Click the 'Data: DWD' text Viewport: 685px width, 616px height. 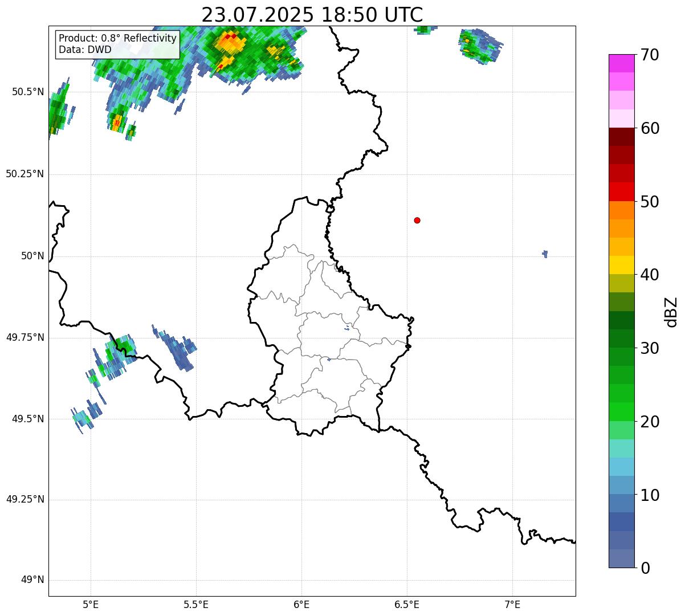tap(85, 50)
